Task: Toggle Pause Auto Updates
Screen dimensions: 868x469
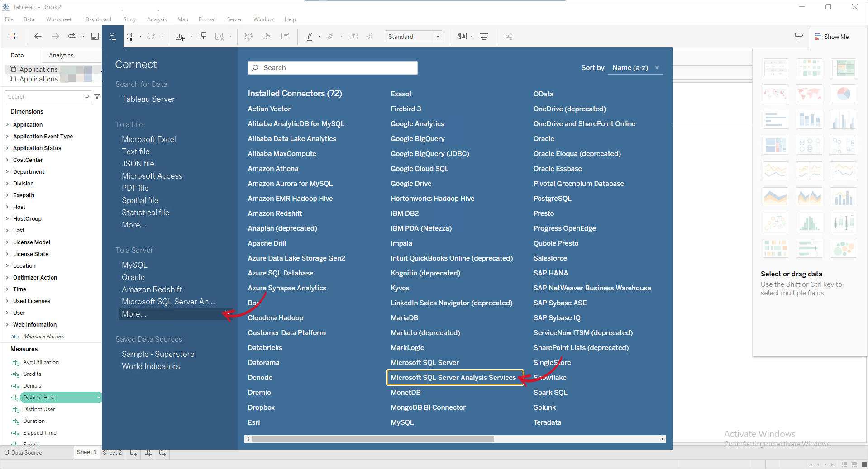Action: click(x=129, y=36)
